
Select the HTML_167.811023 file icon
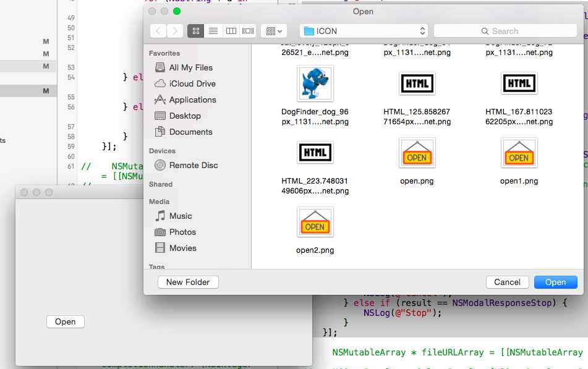(x=519, y=83)
